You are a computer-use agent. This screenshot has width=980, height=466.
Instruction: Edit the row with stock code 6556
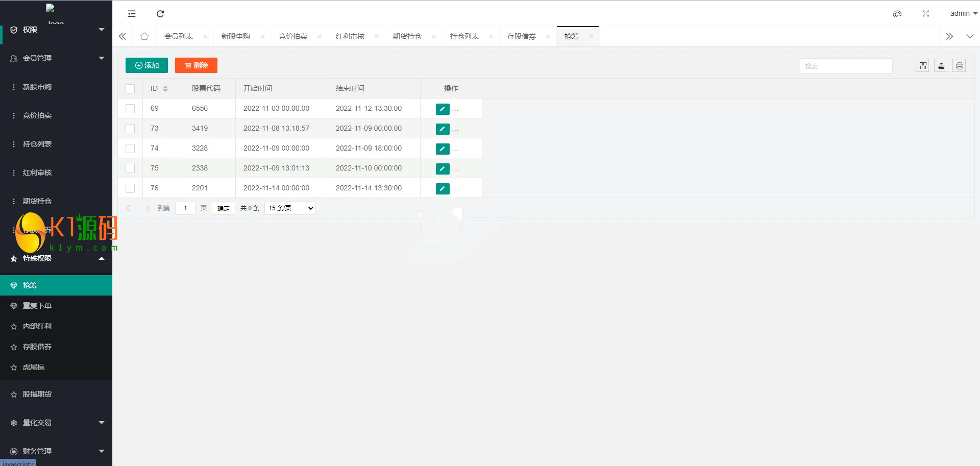click(442, 109)
